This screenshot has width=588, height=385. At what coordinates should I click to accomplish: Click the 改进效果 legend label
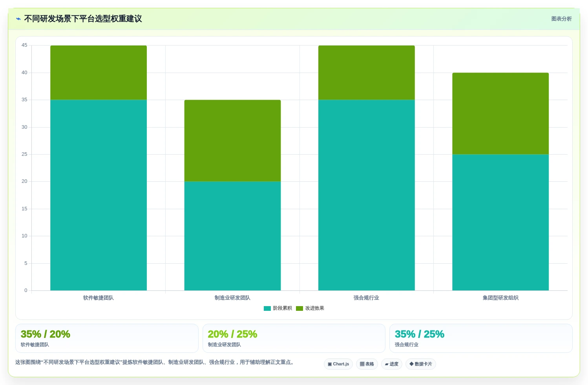315,308
